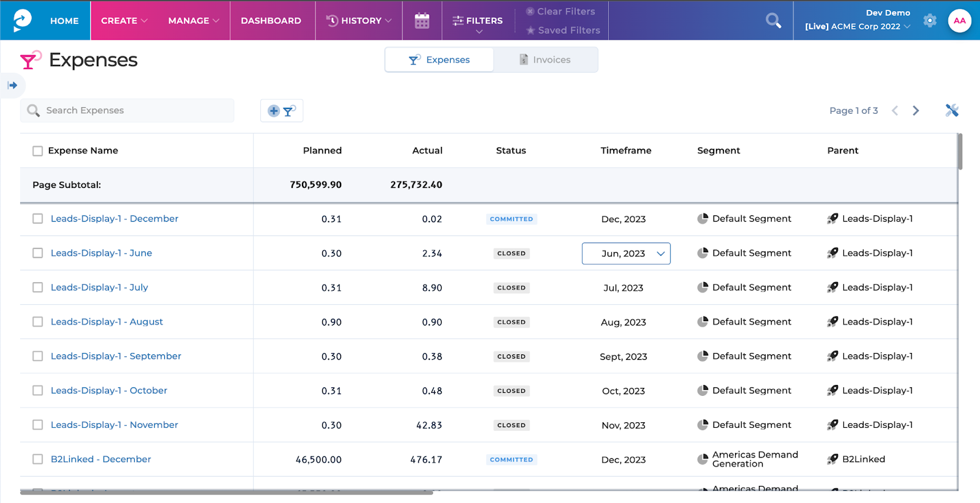Check the Leads-Display-1 - August checkbox
Screen dimensions: 980x503
(38, 321)
